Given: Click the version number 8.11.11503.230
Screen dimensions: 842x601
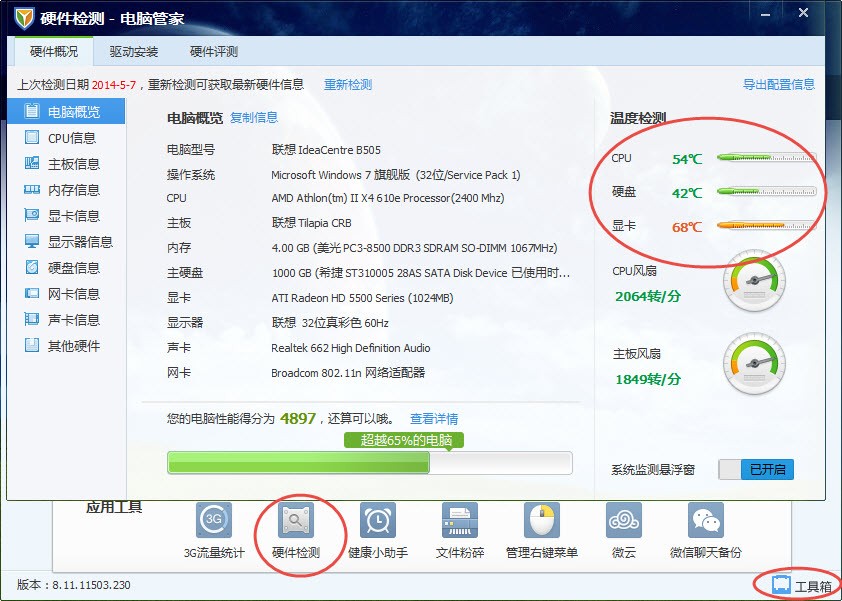Looking at the screenshot, I should pyautogui.click(x=91, y=585).
